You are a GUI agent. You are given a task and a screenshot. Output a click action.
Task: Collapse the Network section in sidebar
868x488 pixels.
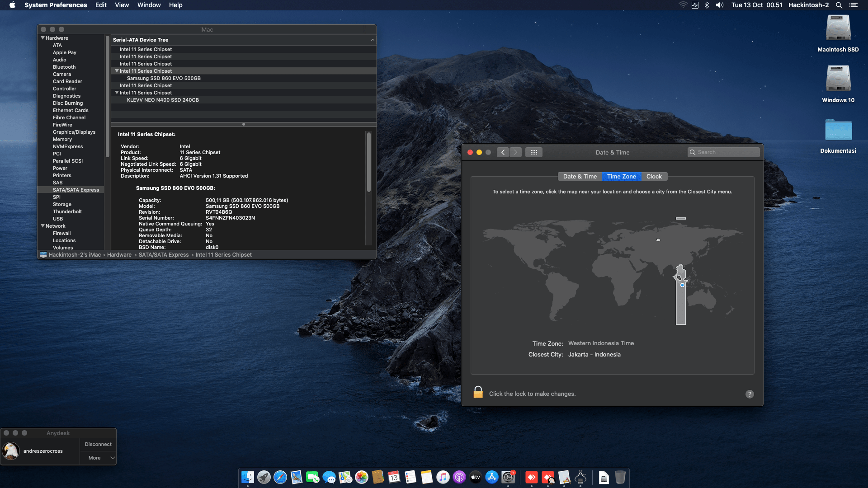pyautogui.click(x=43, y=226)
